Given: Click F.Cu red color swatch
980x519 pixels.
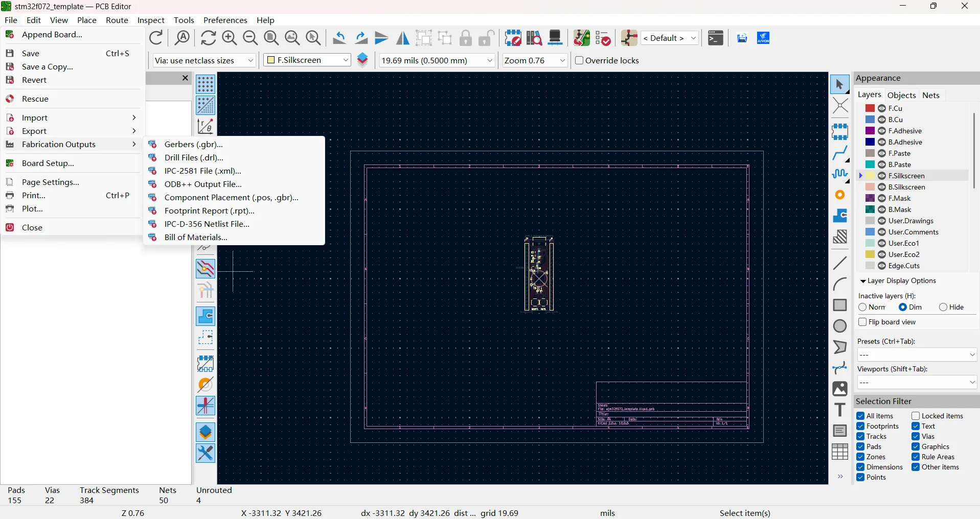Looking at the screenshot, I should tap(870, 108).
